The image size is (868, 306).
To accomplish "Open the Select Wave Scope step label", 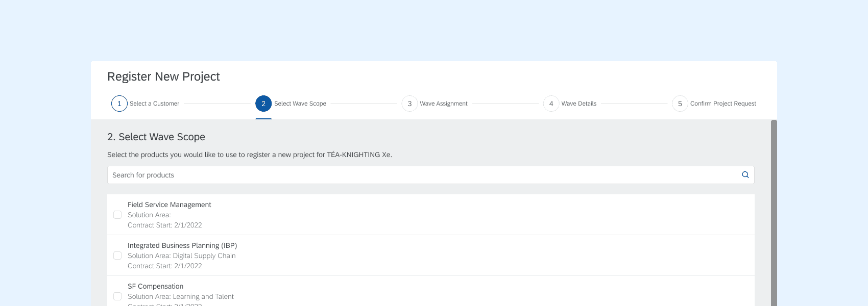I will point(300,104).
